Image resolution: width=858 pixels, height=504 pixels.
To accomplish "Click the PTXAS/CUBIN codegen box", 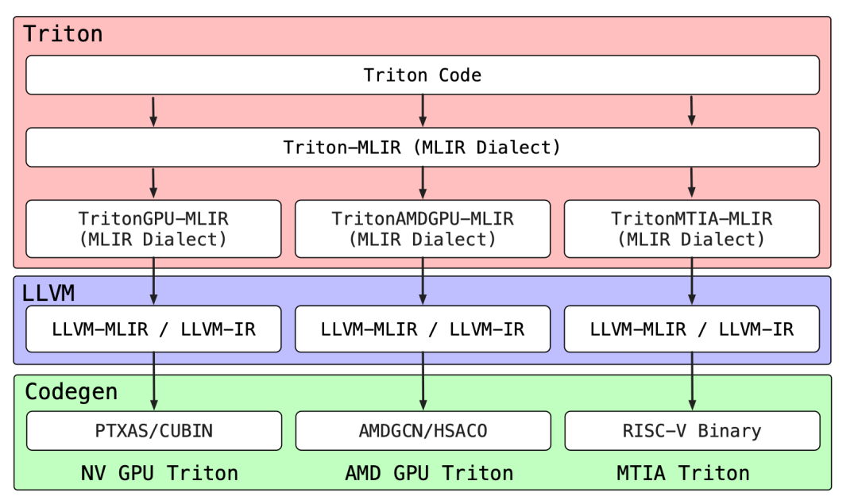I will pos(153,431).
